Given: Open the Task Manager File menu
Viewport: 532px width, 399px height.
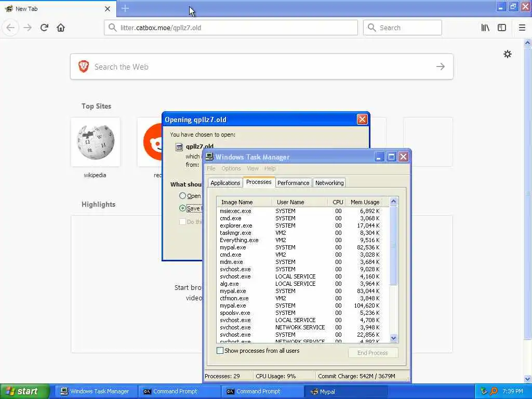Looking at the screenshot, I should [211, 168].
